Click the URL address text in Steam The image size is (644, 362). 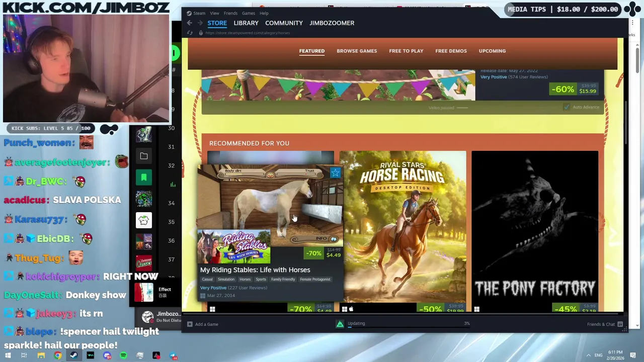click(248, 33)
